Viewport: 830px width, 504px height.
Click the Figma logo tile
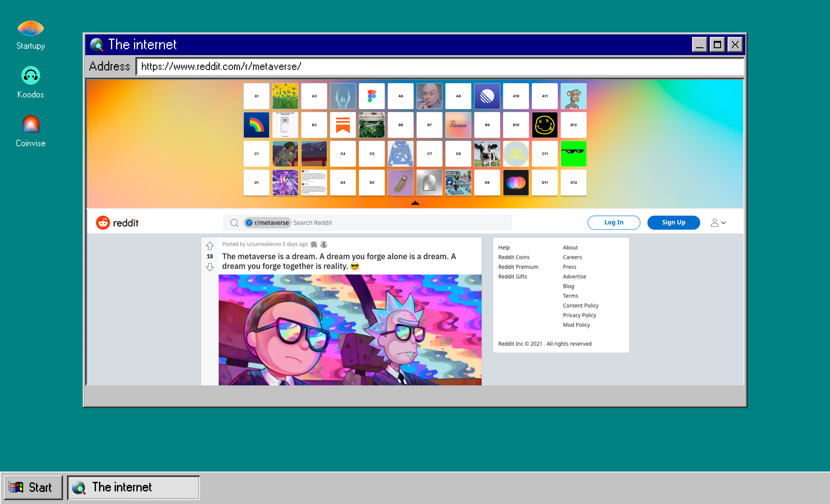pos(372,96)
